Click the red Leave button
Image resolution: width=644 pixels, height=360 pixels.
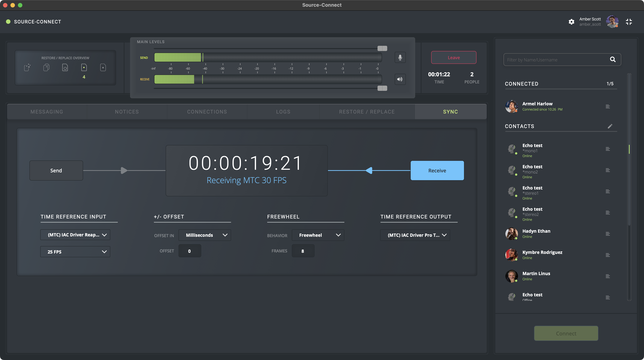(454, 57)
